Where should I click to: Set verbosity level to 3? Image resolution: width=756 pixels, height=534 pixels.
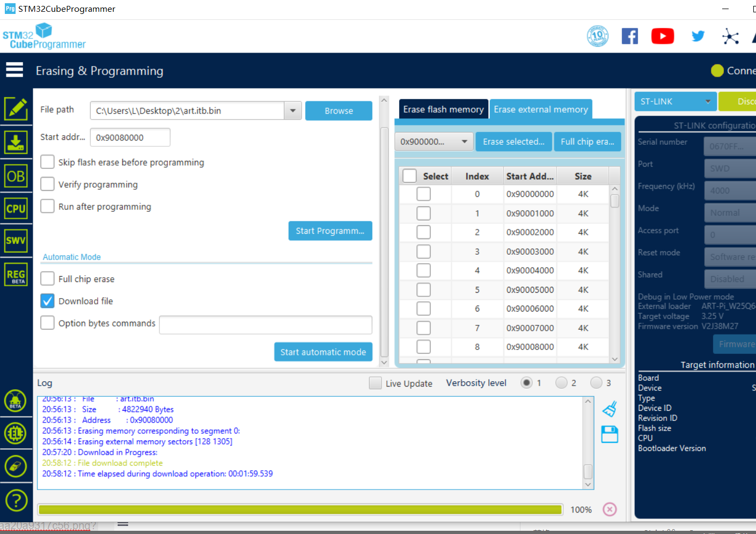[x=596, y=382]
